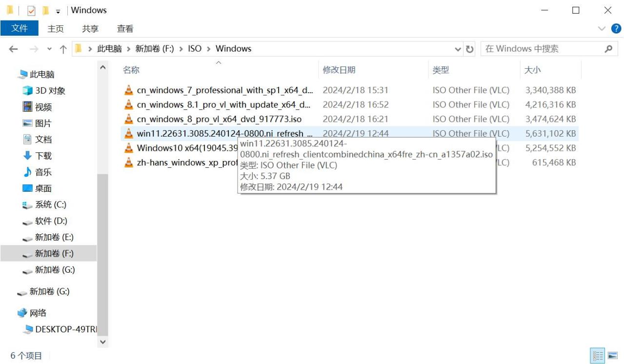Viewport: 624px width, 364px height.
Task: Select Windows10 x64(19045 ISO file
Action: 187,148
